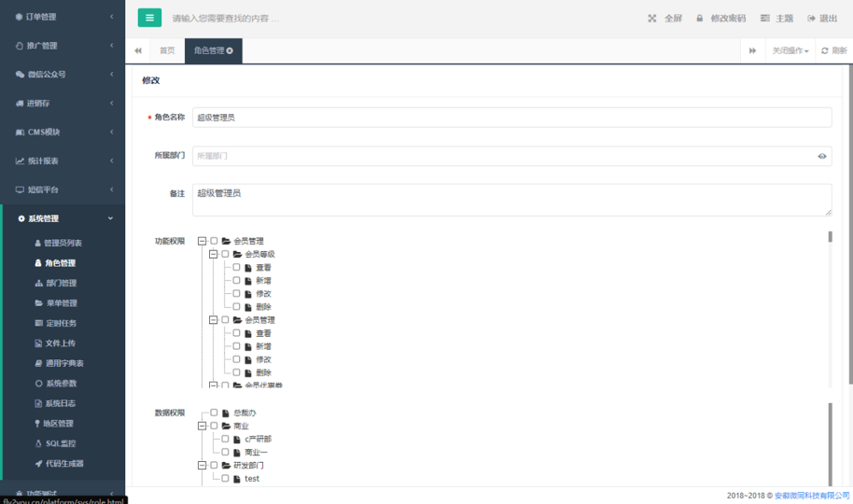Click the lock icon for 修改密码

700,18
